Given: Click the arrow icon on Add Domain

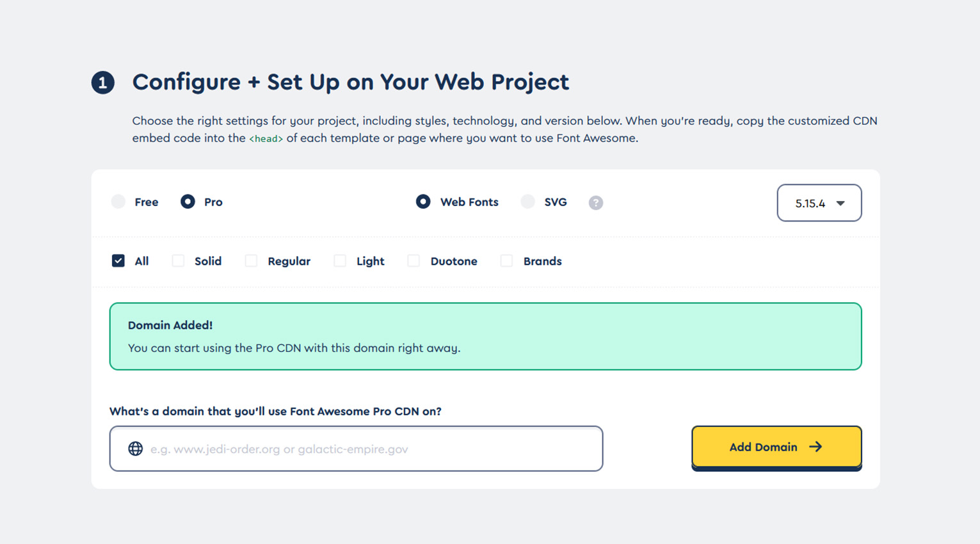Looking at the screenshot, I should 815,447.
